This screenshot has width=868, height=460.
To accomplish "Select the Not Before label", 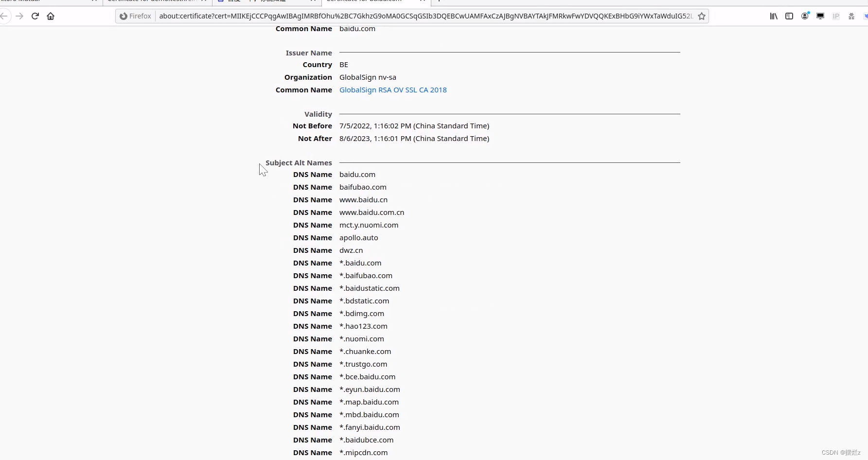I will [312, 126].
